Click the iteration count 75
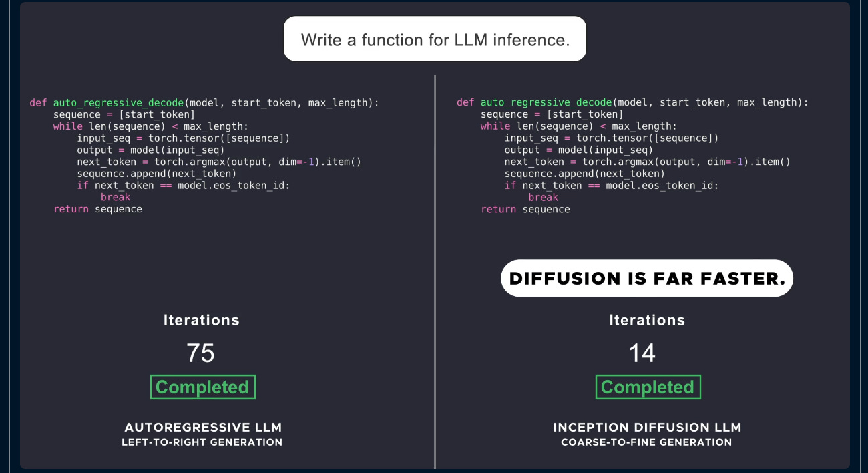 (x=201, y=353)
